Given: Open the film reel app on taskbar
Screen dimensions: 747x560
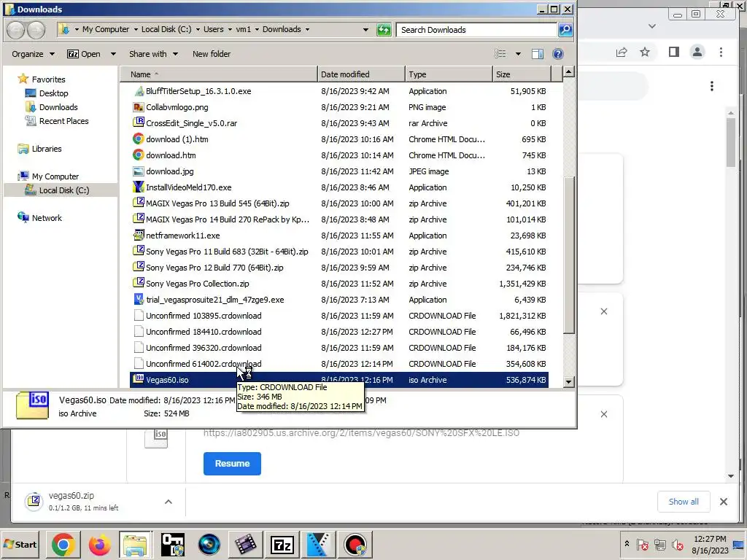Looking at the screenshot, I should (x=245, y=545).
